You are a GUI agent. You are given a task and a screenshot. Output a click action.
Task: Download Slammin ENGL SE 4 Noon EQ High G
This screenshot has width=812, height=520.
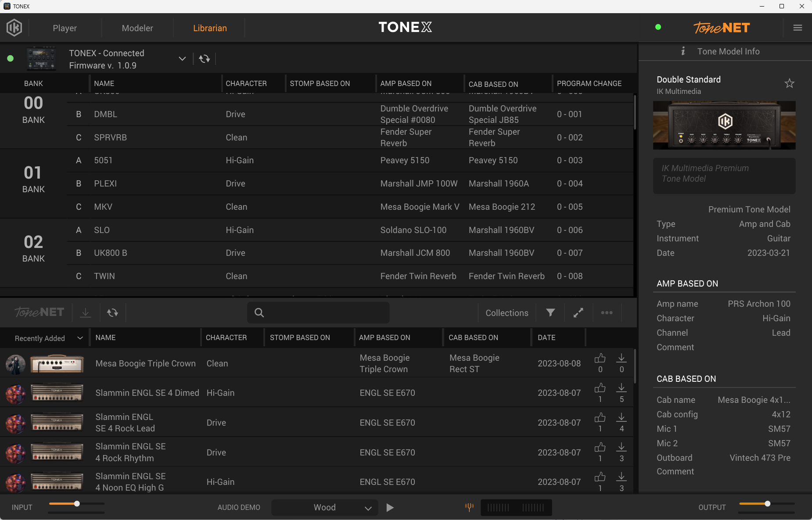621,477
